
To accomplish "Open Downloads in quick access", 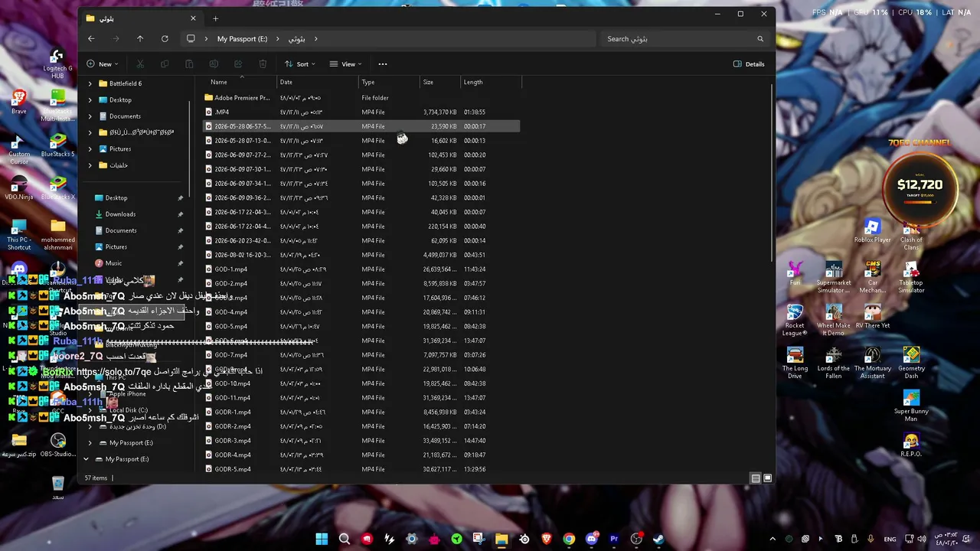I will point(120,214).
